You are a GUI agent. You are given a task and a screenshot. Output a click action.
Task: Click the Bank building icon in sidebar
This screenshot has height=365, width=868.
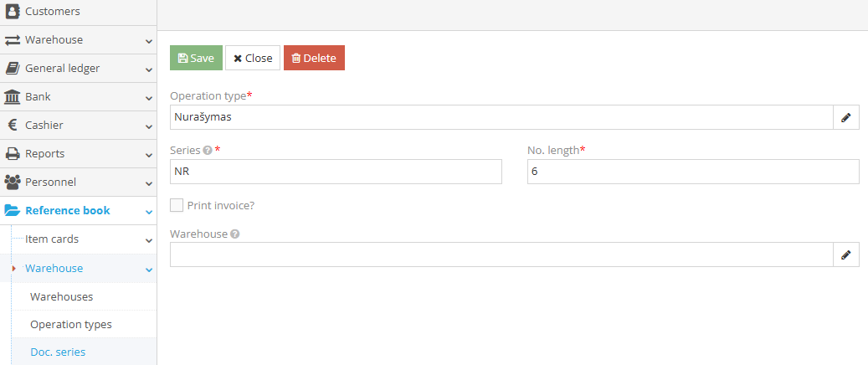[13, 97]
